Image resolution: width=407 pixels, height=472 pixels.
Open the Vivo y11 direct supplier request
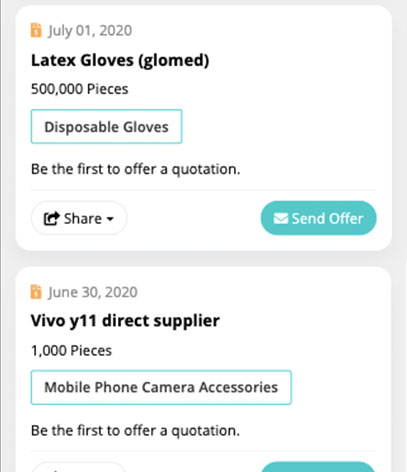[x=125, y=321]
